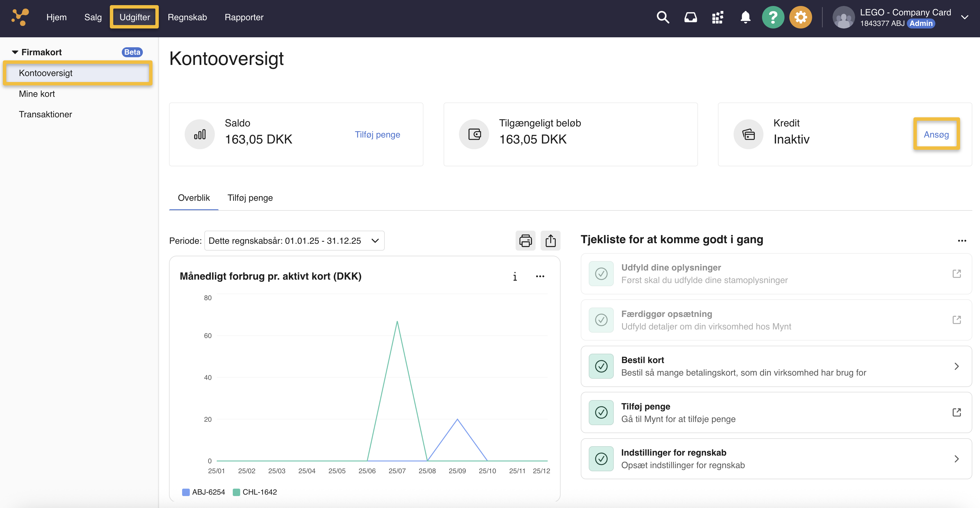The image size is (980, 508).
Task: Expand the company account dropdown chevron
Action: coord(964,17)
